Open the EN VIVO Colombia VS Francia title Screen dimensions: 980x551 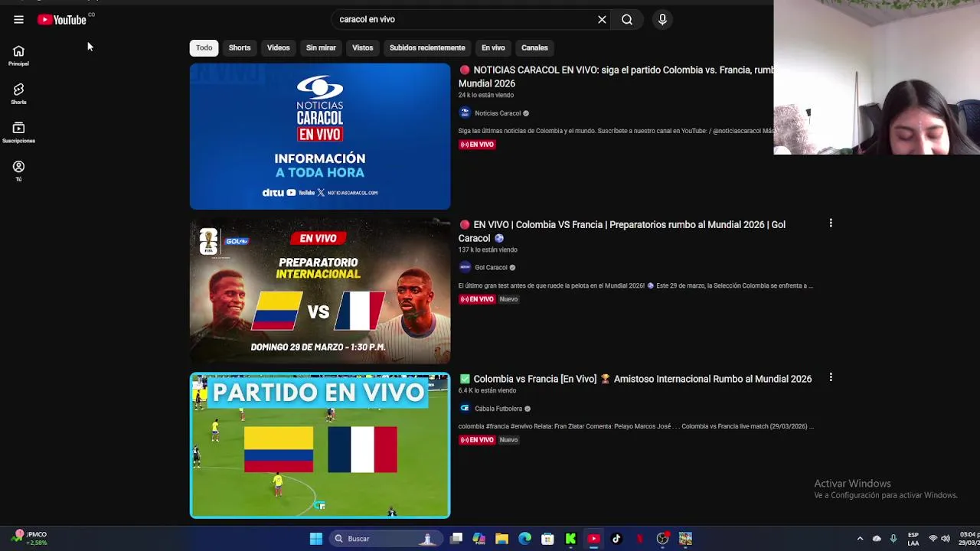[x=622, y=231]
